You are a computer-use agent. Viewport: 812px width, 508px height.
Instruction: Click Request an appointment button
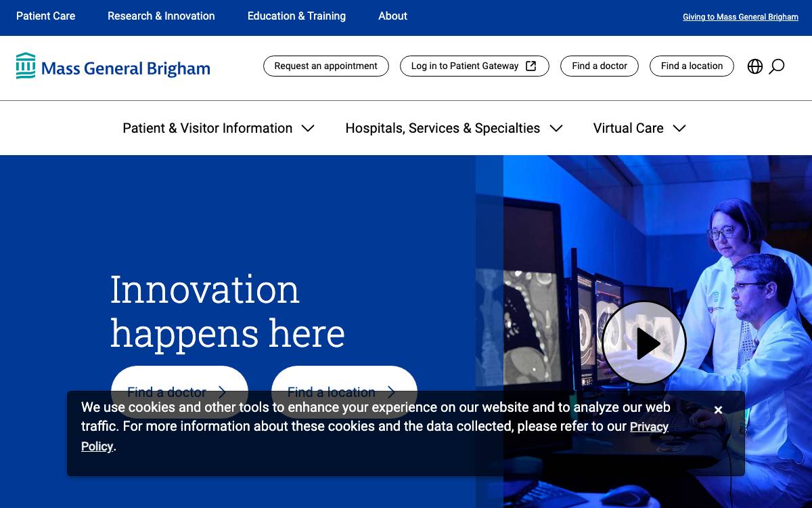(326, 66)
